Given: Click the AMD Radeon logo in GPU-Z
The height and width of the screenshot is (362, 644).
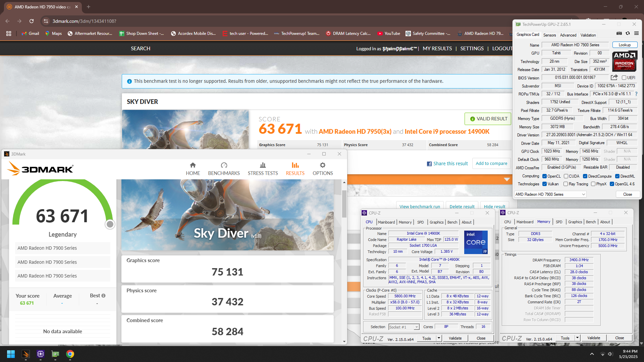Looking at the screenshot, I should coord(624,61).
